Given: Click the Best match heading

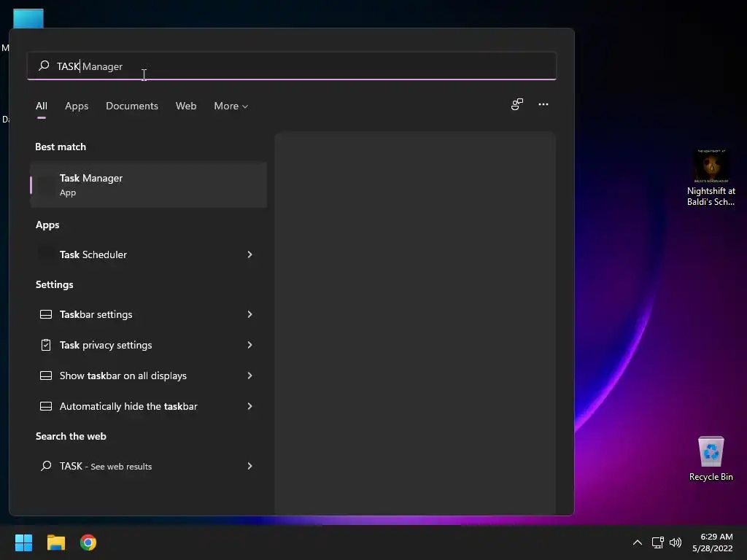Looking at the screenshot, I should point(61,147).
